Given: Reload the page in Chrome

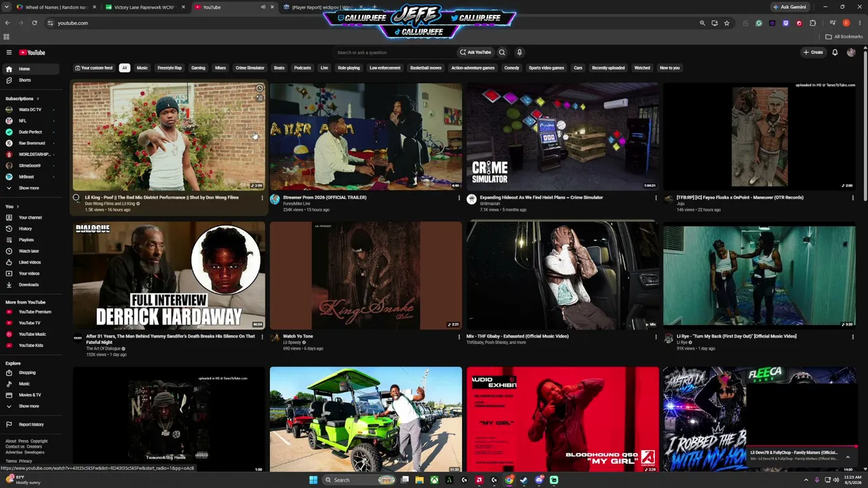Looking at the screenshot, I should point(35,23).
